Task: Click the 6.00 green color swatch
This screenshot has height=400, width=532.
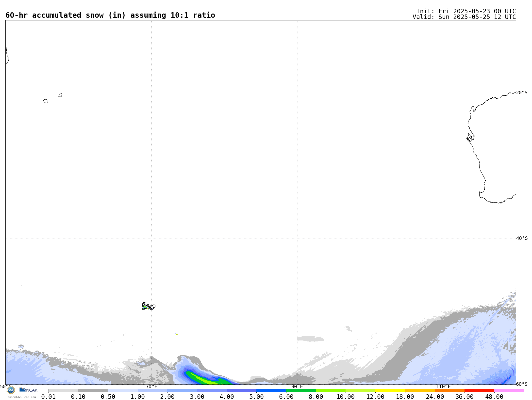Action: click(x=301, y=391)
